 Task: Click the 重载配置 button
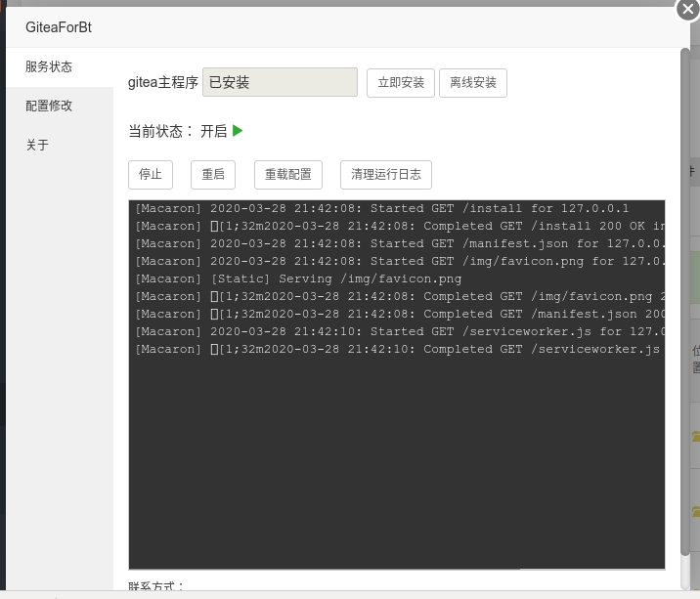288,175
